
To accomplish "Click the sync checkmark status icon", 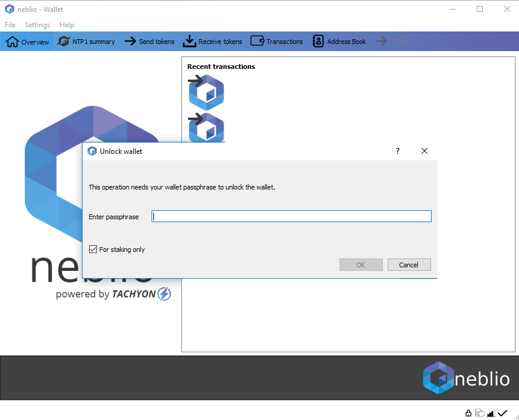I will click(502, 413).
